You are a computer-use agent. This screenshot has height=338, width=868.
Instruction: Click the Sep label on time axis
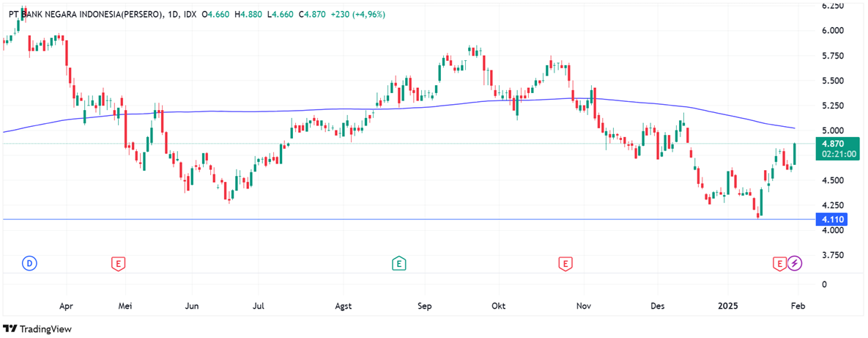coord(425,305)
